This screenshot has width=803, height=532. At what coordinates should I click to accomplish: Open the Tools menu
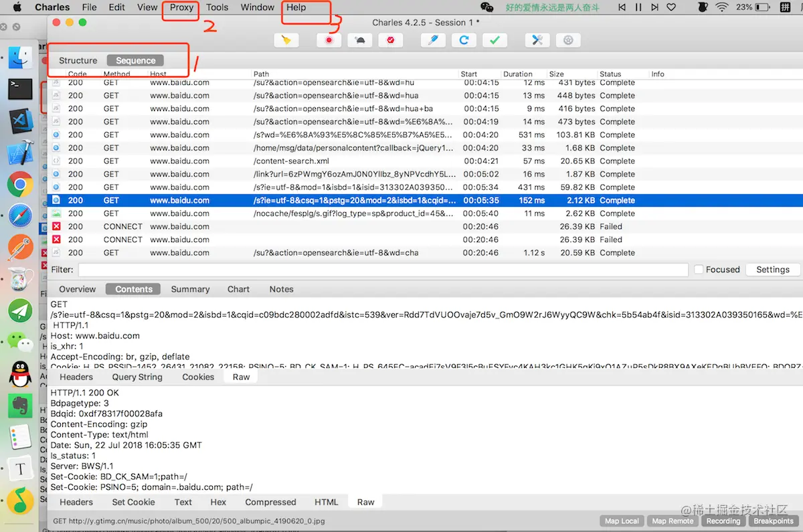217,7
